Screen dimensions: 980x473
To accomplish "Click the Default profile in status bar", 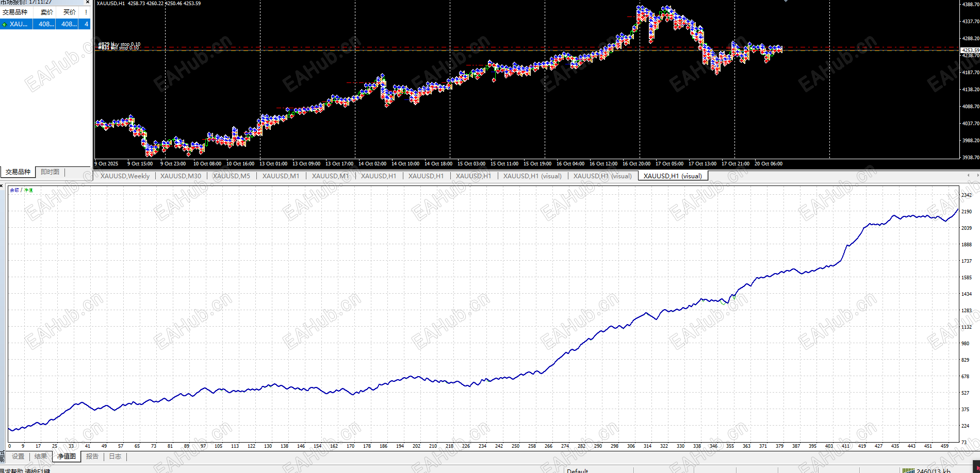I will tap(577, 470).
